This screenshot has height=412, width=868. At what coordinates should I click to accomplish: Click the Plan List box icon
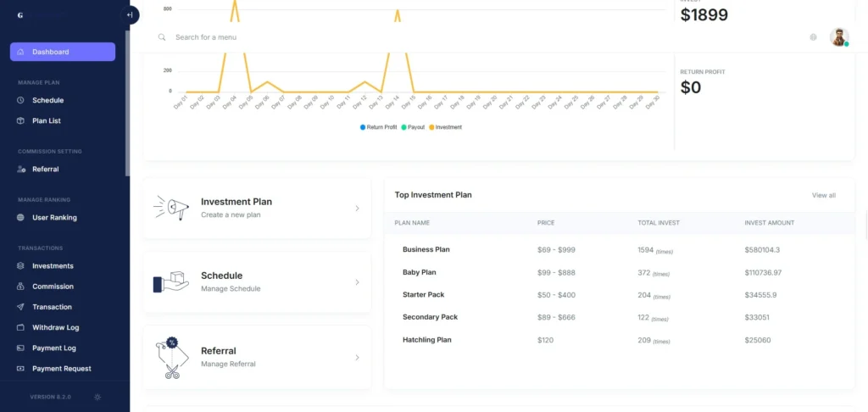click(20, 120)
